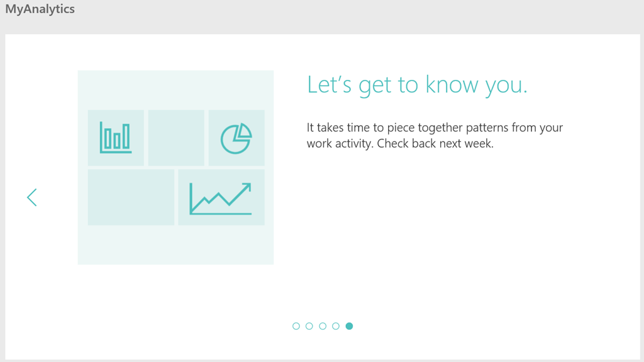Screen dimensions: 644x362
Task: Select the second pagination dot
Action: (309, 326)
